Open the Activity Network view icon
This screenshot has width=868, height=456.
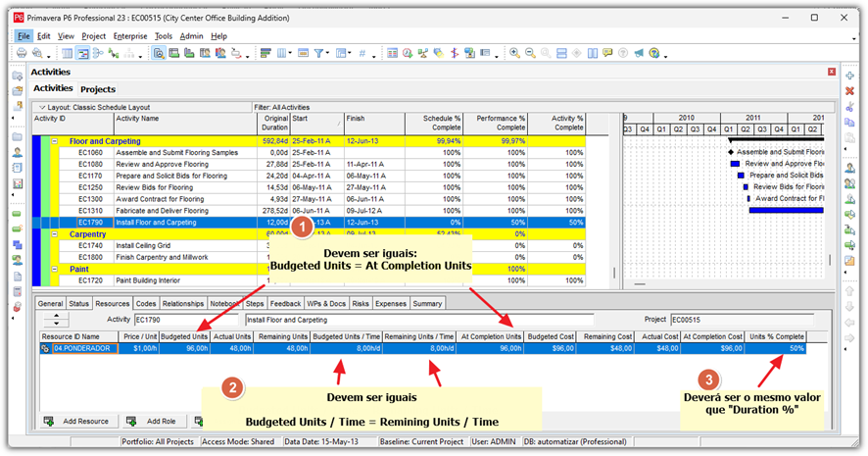(98, 53)
